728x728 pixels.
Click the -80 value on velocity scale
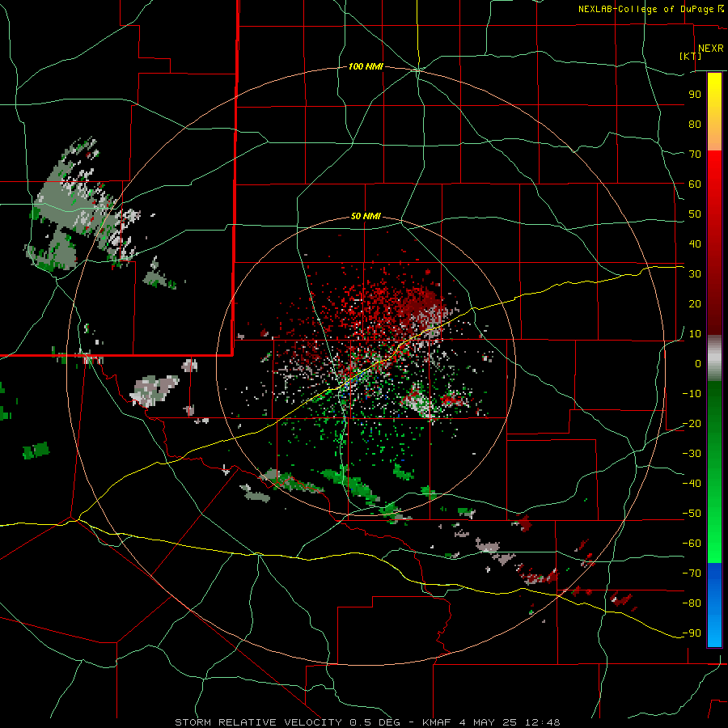point(692,603)
